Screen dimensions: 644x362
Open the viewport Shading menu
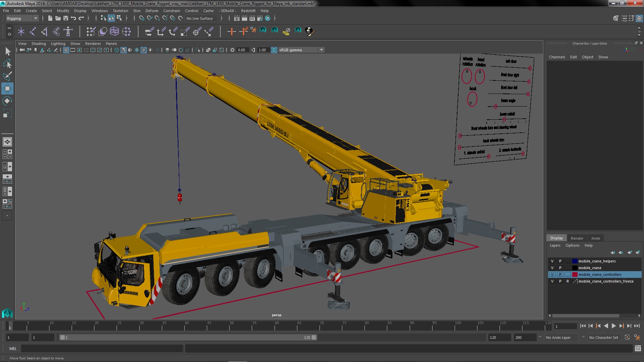point(39,44)
